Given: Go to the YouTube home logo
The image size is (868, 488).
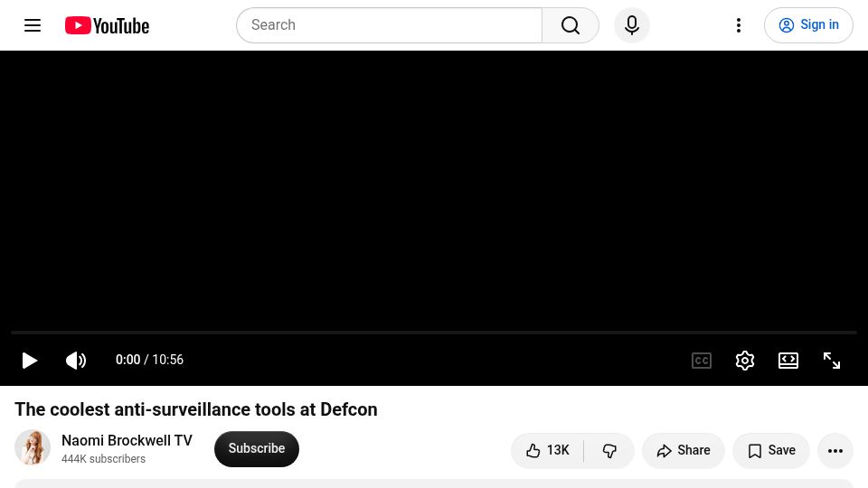Looking at the screenshot, I should (107, 25).
